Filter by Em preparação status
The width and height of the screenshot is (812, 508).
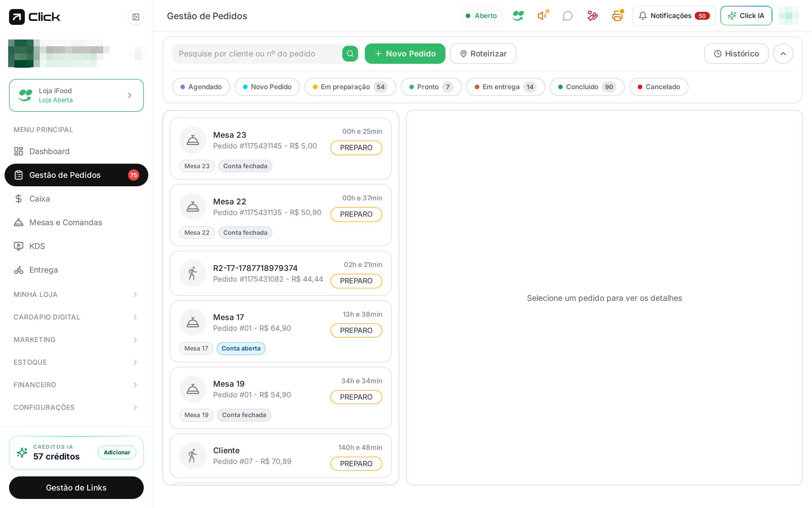tap(350, 87)
